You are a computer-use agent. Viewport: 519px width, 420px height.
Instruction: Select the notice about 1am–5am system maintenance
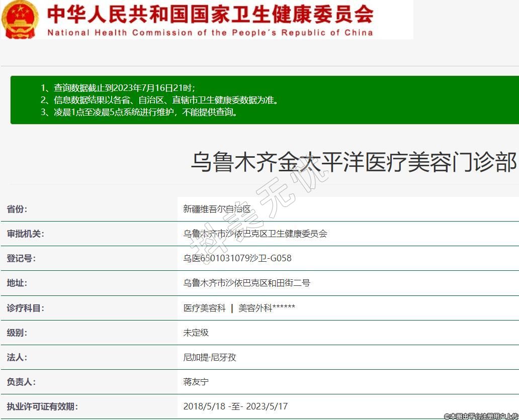(x=139, y=112)
